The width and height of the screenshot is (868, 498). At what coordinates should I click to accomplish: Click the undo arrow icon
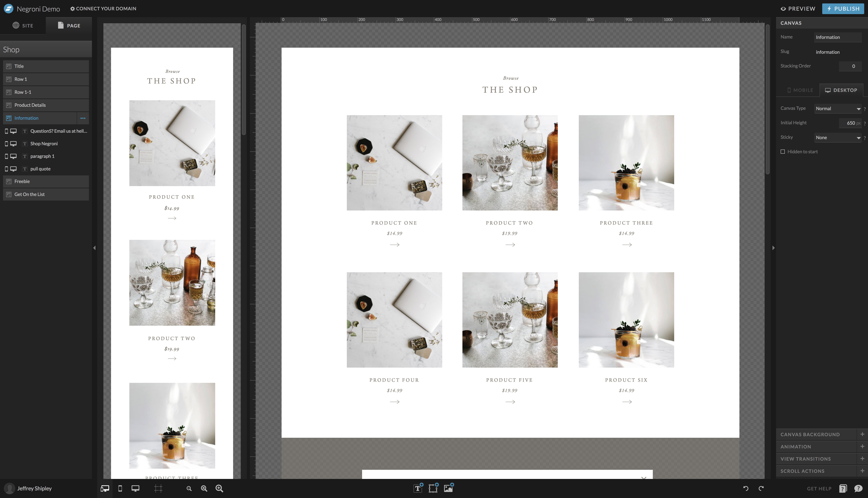[746, 488]
